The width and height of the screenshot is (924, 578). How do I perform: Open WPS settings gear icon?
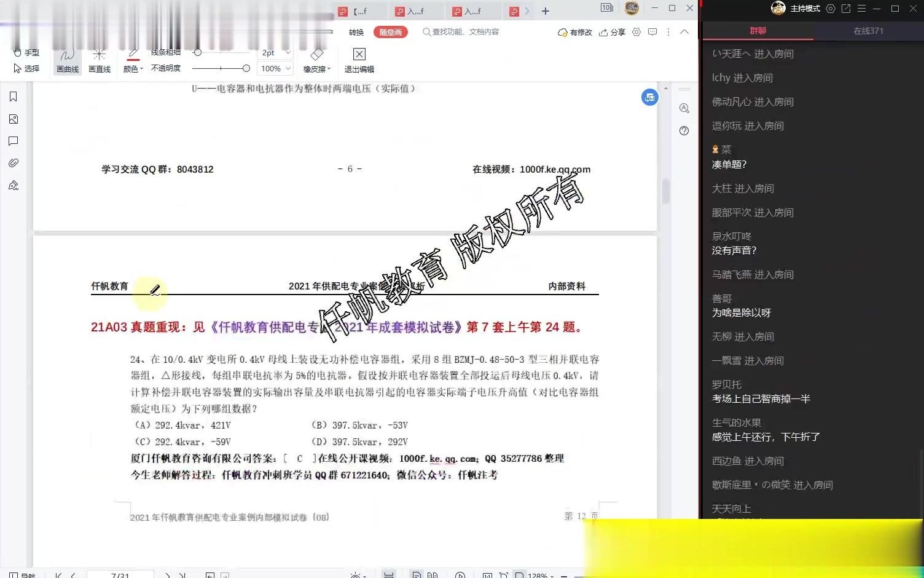click(636, 32)
